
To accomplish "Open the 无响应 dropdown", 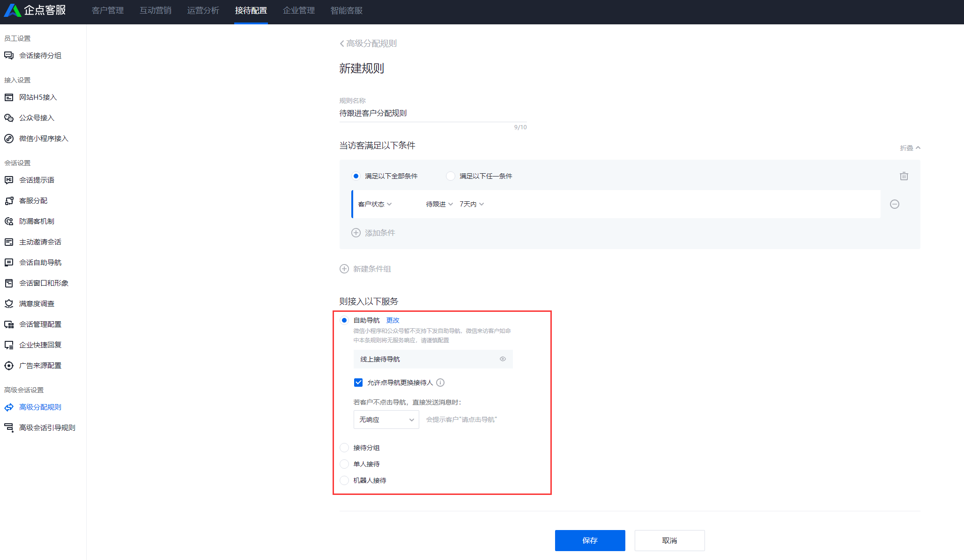I will 386,420.
